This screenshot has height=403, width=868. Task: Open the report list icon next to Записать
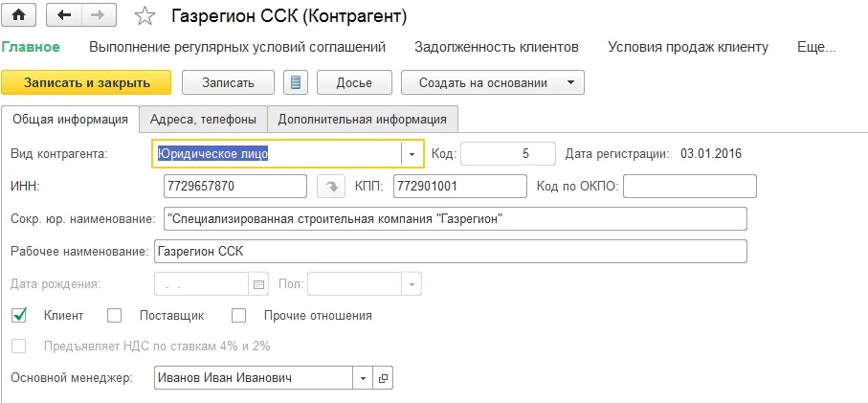296,82
